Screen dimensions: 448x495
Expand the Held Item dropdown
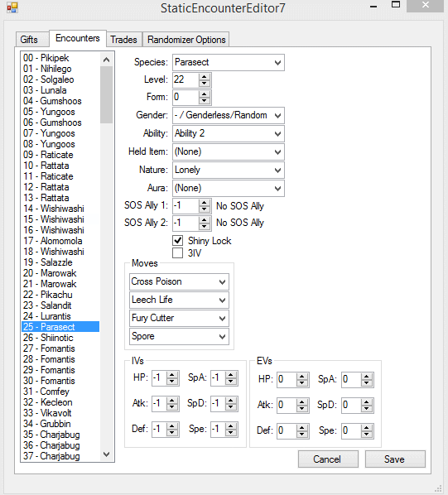[x=229, y=151]
